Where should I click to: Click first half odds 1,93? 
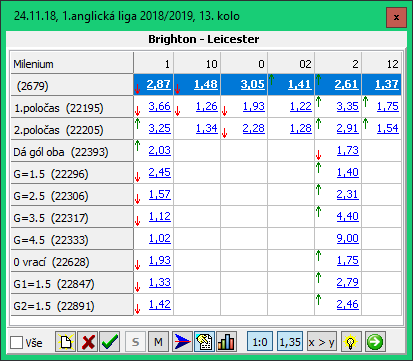[254, 106]
